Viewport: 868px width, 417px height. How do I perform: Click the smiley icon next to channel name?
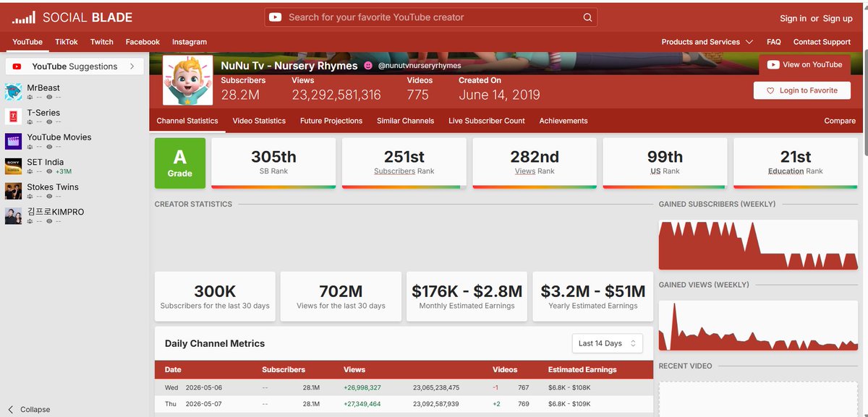point(368,65)
